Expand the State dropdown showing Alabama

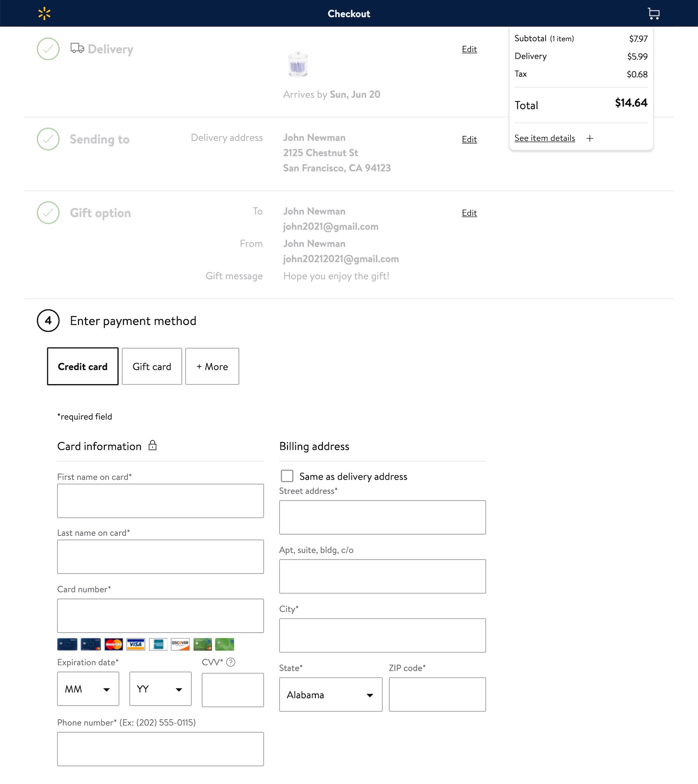pyautogui.click(x=330, y=694)
